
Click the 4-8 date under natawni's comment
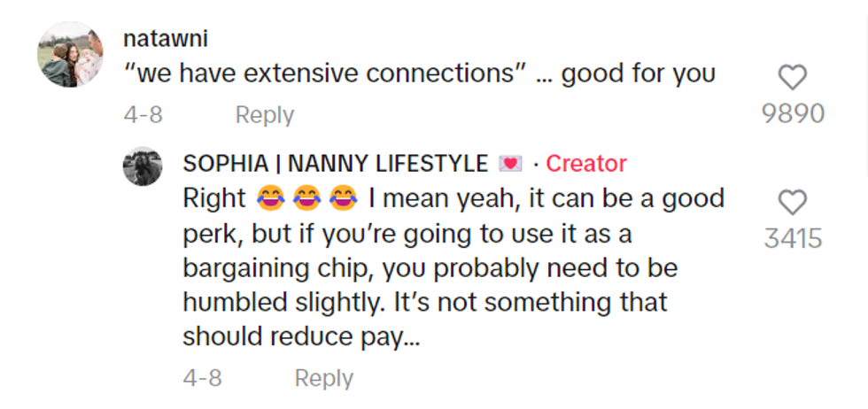click(143, 115)
